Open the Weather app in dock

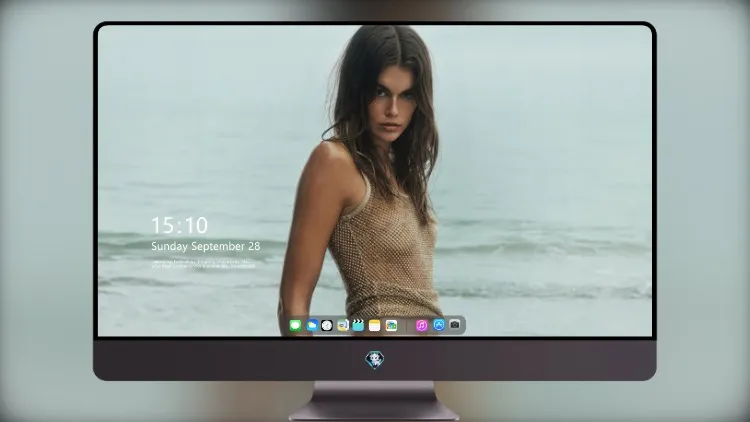312,325
